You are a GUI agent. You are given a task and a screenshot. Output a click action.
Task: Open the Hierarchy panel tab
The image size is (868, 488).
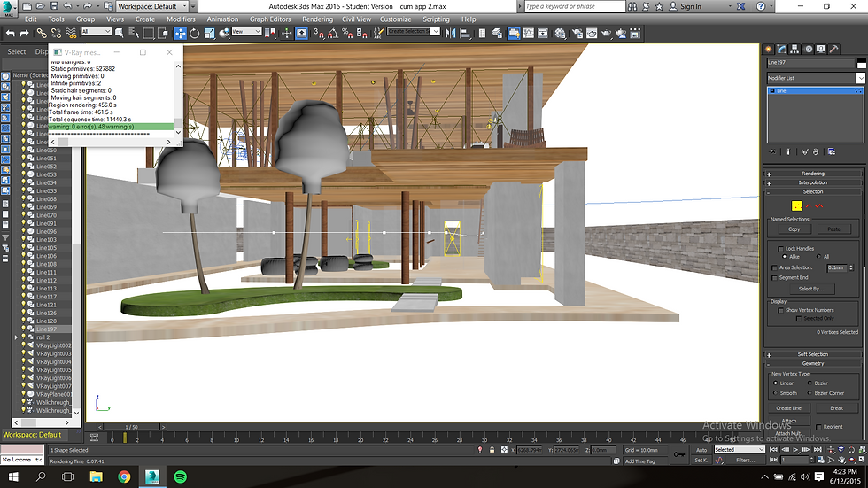[x=794, y=50]
